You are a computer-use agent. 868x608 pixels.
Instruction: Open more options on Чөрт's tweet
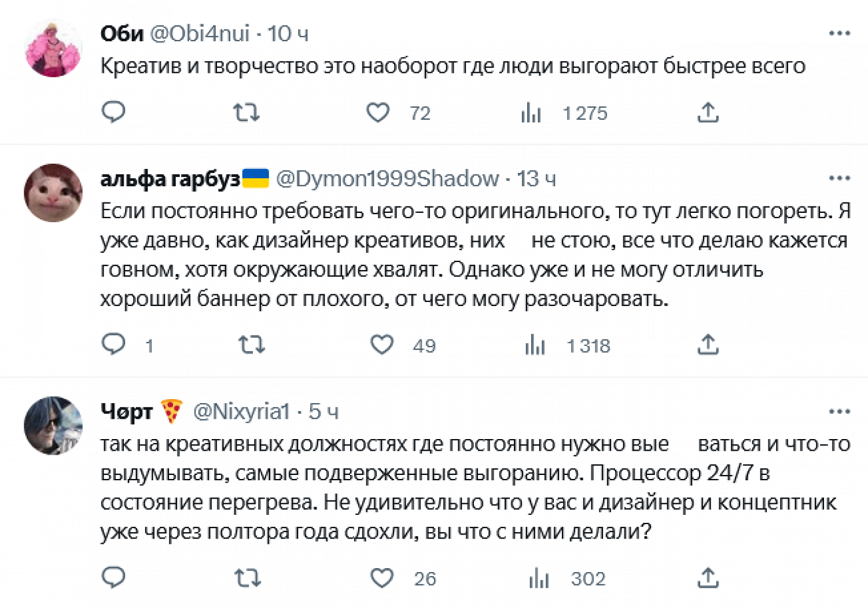pos(839,412)
